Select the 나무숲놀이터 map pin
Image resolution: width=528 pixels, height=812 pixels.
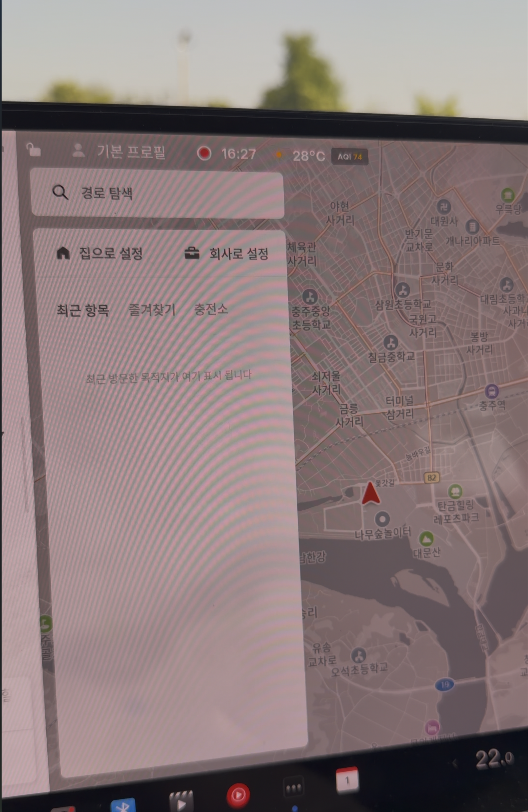pyautogui.click(x=382, y=519)
